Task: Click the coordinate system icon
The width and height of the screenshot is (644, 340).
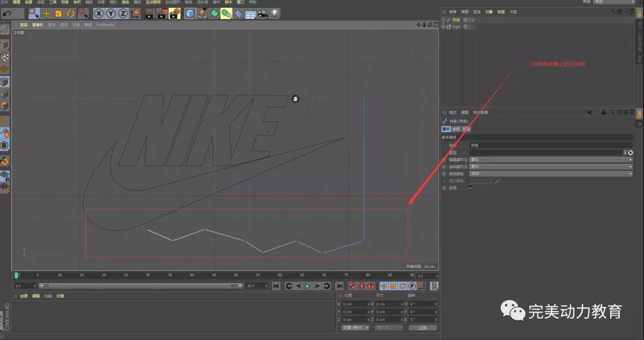Action: [x=135, y=14]
